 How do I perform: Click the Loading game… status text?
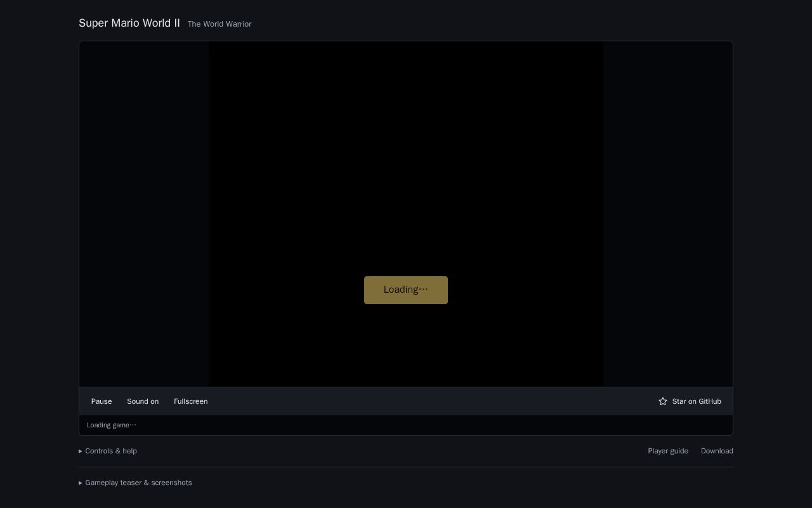pyautogui.click(x=112, y=425)
